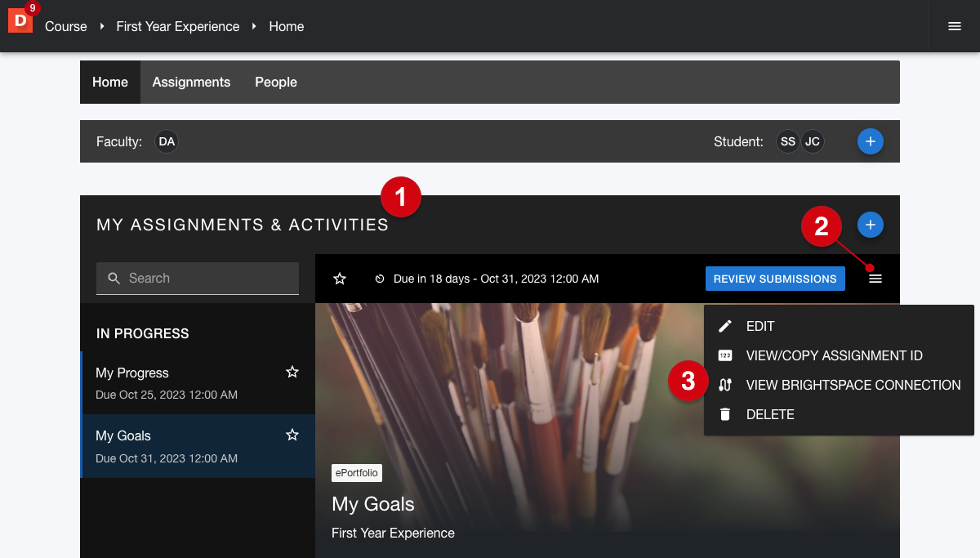
Task: Click the D logo with notification badge
Action: [x=20, y=20]
